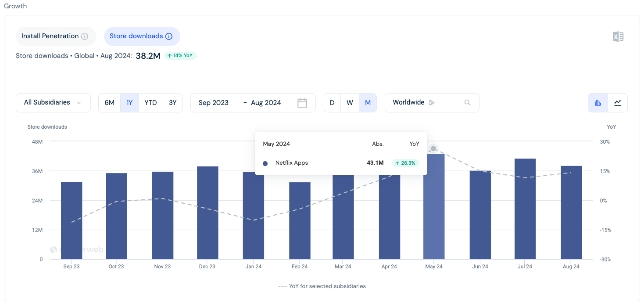Viewport: 644px width, 307px height.
Task: Select the bar chart view icon
Action: (x=597, y=102)
